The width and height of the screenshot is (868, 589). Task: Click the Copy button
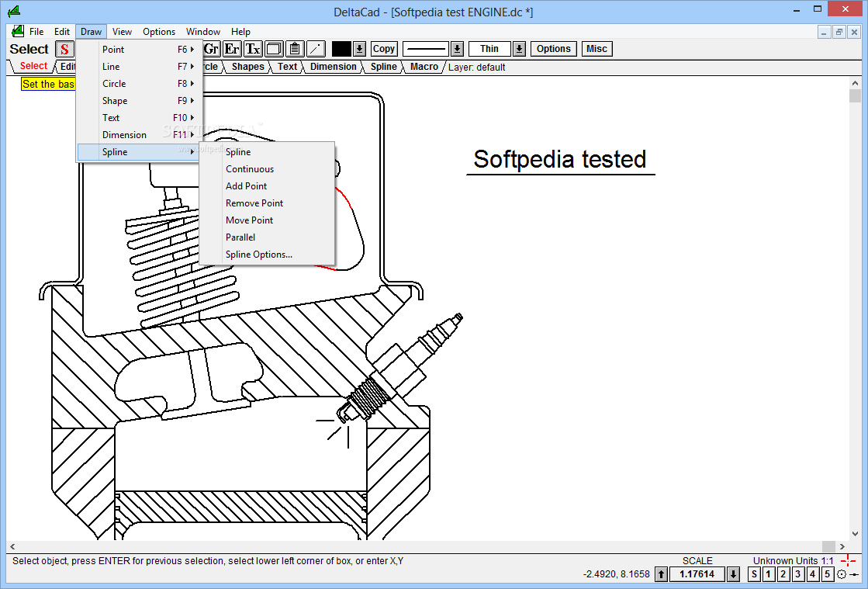pos(384,49)
